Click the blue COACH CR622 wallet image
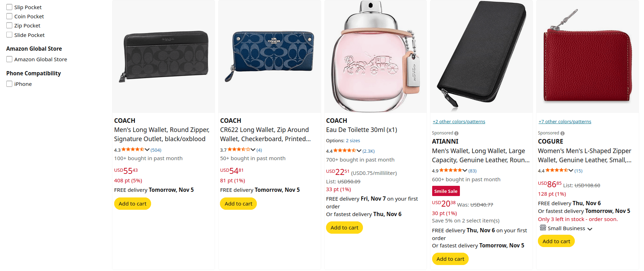Image resolution: width=644 pixels, height=271 pixels. 269,56
